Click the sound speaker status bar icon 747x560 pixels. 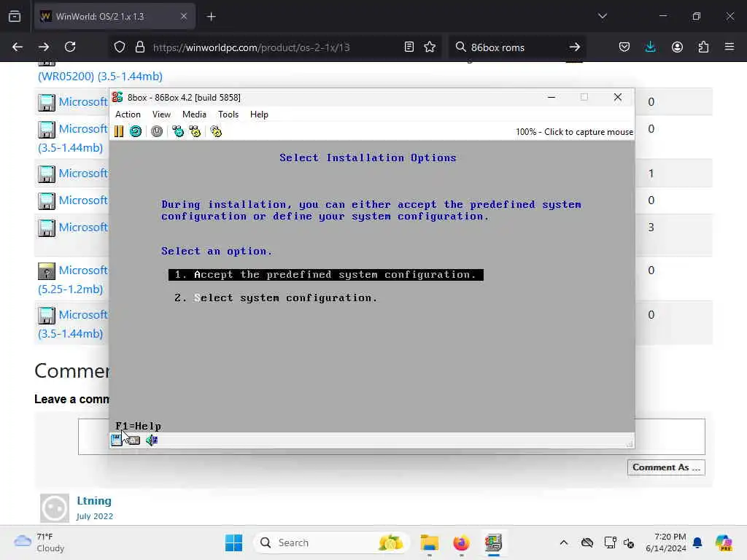click(152, 440)
